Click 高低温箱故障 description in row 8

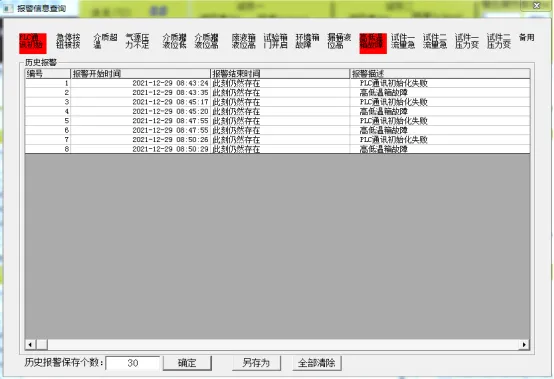(x=384, y=149)
